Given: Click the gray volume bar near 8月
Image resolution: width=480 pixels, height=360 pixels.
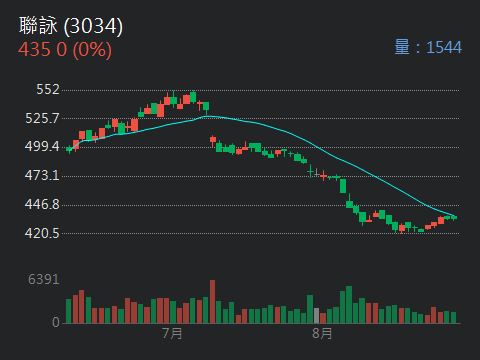Looking at the screenshot, I should 316,316.
